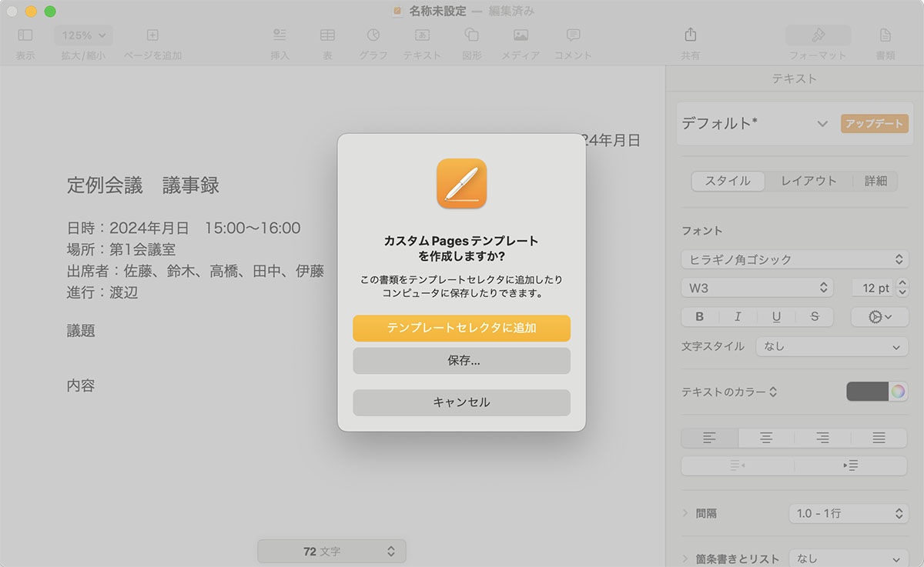
Task: Align text left
Action: (709, 438)
